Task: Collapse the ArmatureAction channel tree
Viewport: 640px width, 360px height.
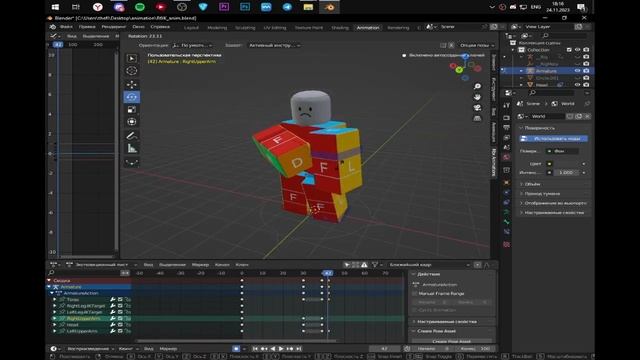Action: [x=52, y=293]
